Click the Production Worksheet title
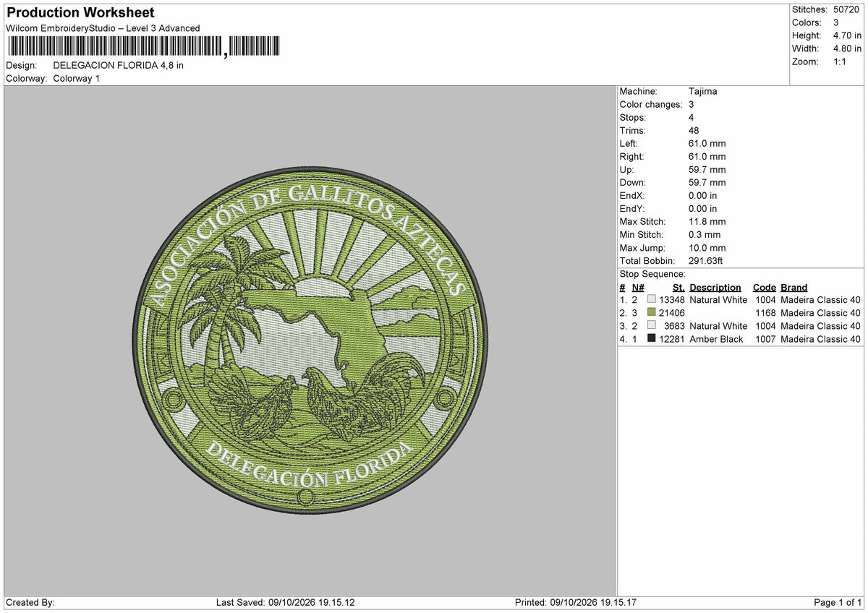The width and height of the screenshot is (868, 613). [80, 13]
